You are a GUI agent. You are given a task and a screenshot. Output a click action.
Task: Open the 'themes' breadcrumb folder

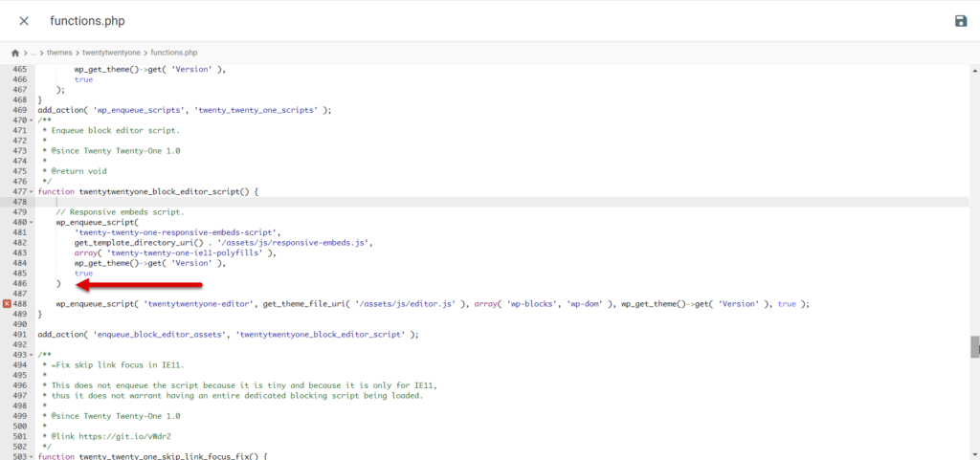[x=59, y=53]
